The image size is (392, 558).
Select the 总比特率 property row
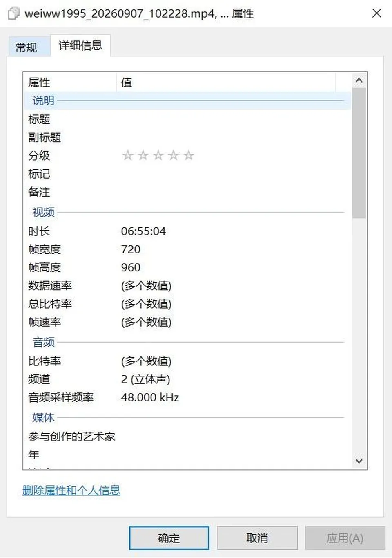coord(187,304)
